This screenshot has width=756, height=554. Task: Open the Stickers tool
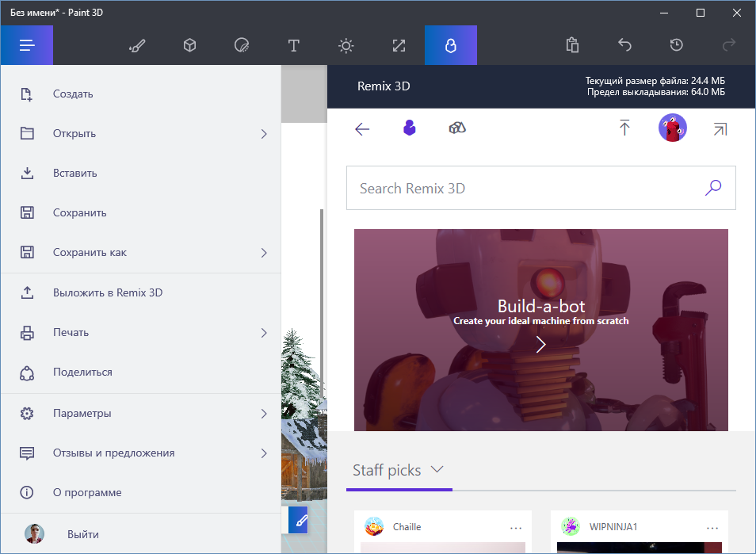coord(242,45)
